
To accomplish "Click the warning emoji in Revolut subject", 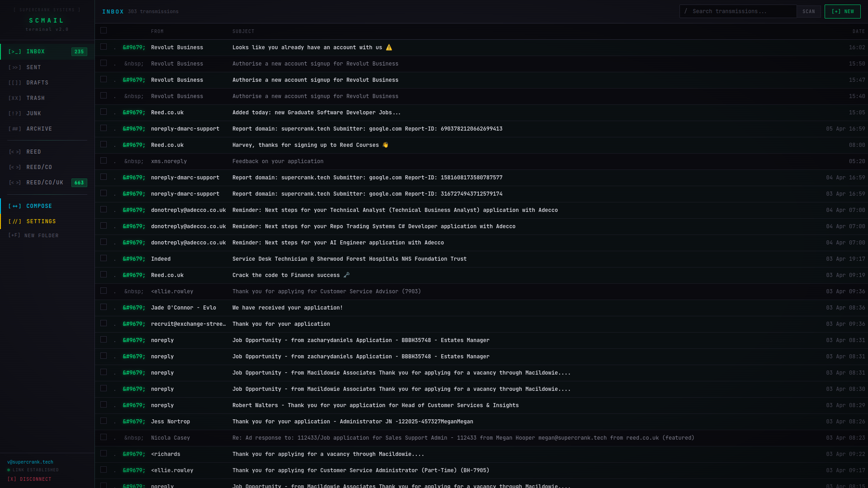I will click(x=389, y=47).
